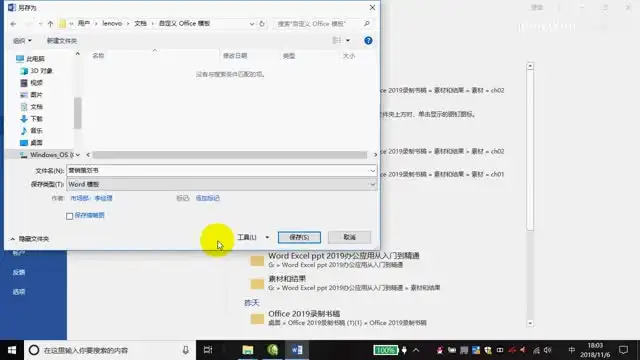This screenshot has height=360, width=640.
Task: Show hidden tray icons chevron
Action: (x=416, y=350)
